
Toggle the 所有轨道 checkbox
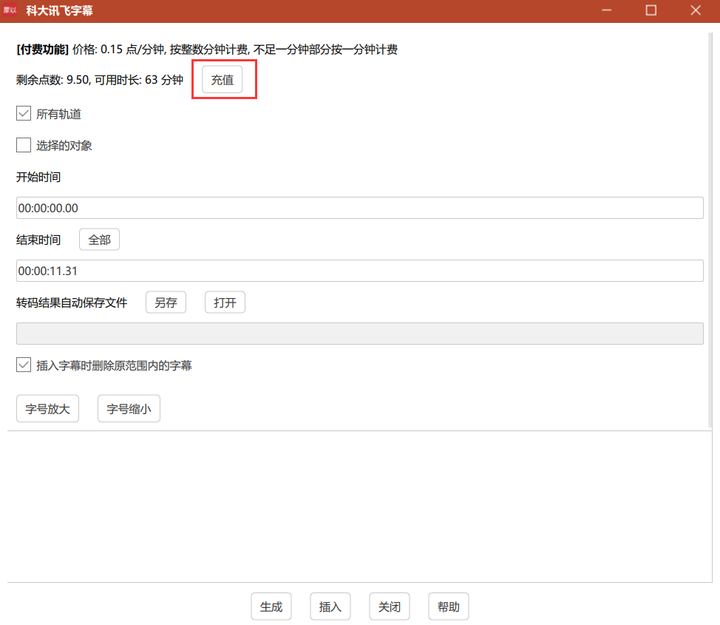[23, 113]
